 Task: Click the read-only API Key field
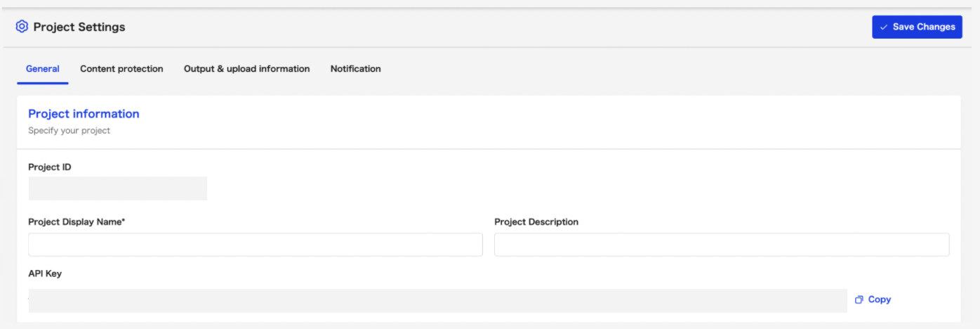(437, 300)
